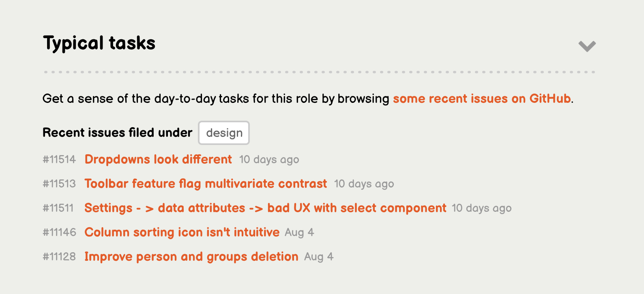
Task: Open the Column sorting icon isn't intuitive issue
Action: click(182, 232)
